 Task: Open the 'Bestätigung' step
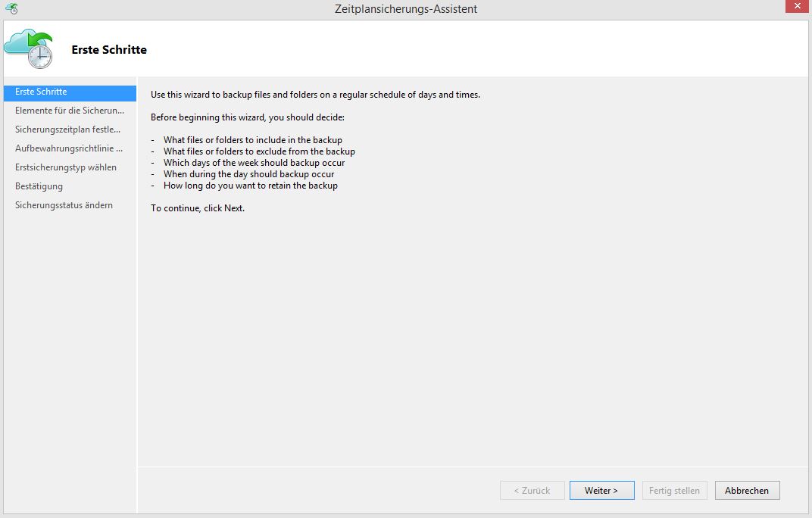(39, 186)
